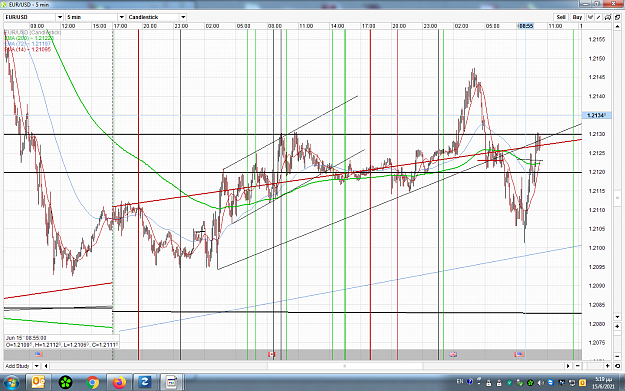The height and width of the screenshot is (391, 625).
Task: Click the SMA (14) legend label
Action: pyautogui.click(x=28, y=49)
